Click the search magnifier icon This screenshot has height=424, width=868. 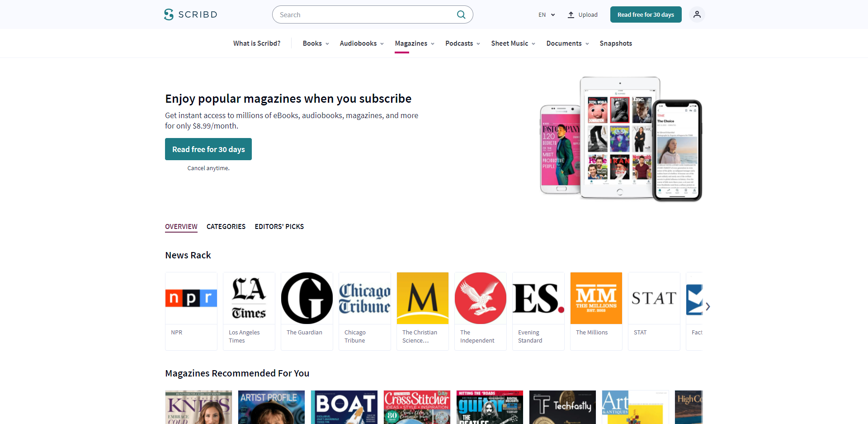pos(461,14)
